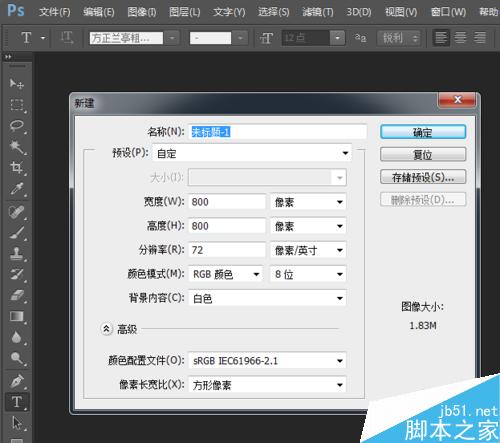
Task: Click the 复位 reset button
Action: [423, 154]
